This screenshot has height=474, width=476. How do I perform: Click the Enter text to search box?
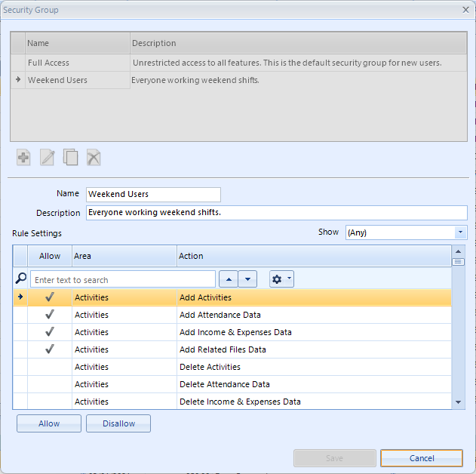pos(123,279)
